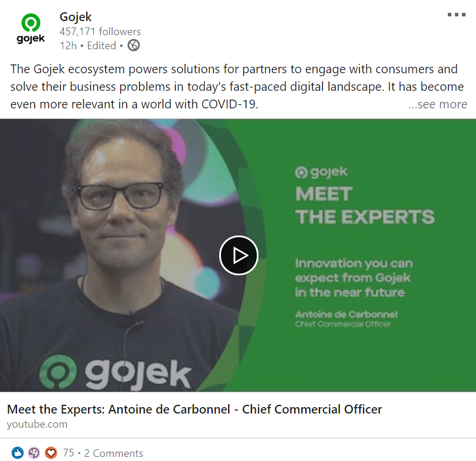Click the 457,171 followers text
This screenshot has width=476, height=461.
click(x=100, y=32)
